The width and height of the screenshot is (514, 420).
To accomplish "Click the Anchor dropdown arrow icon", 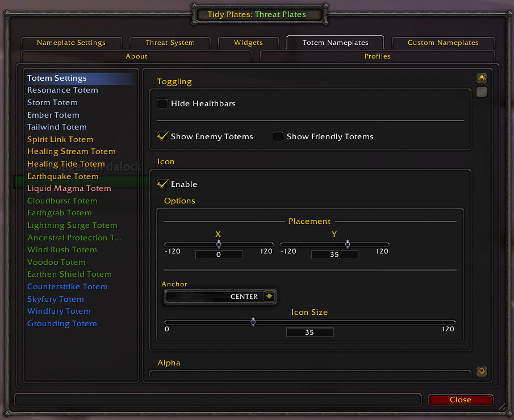I will 269,297.
